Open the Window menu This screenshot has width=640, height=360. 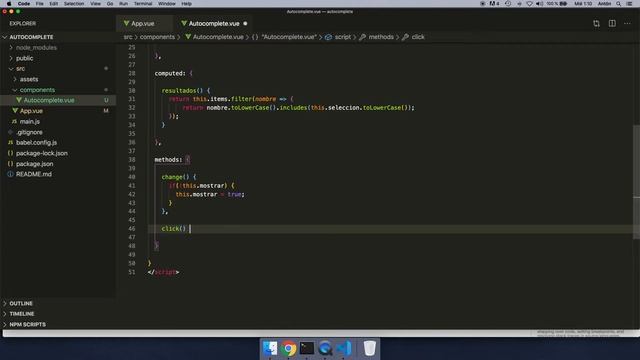[x=167, y=4]
